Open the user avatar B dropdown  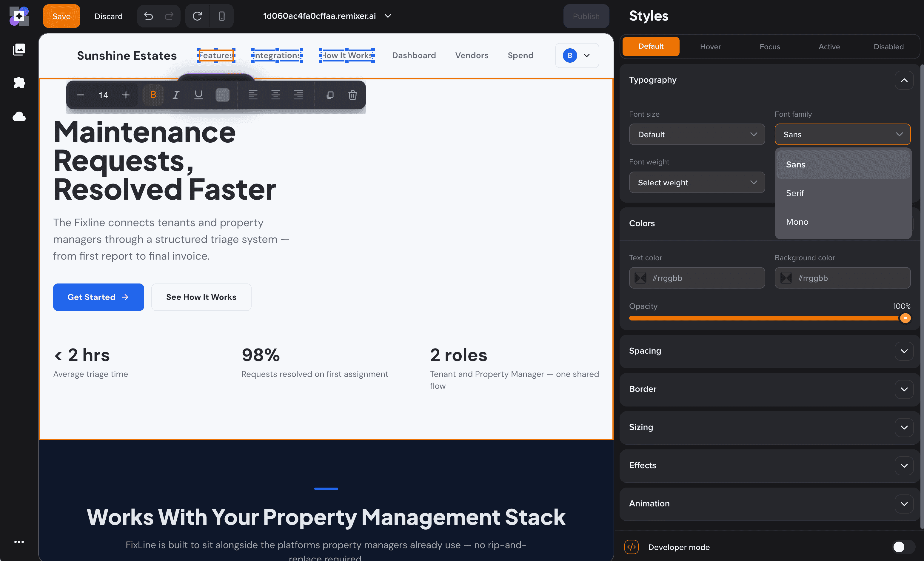coord(577,56)
